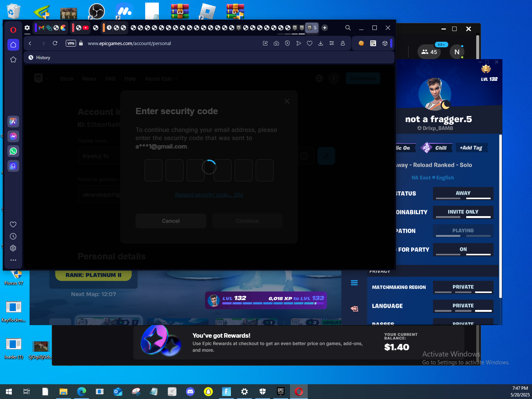Open WhatsApp in the Opera sidebar
Image resolution: width=532 pixels, height=399 pixels.
(13, 151)
